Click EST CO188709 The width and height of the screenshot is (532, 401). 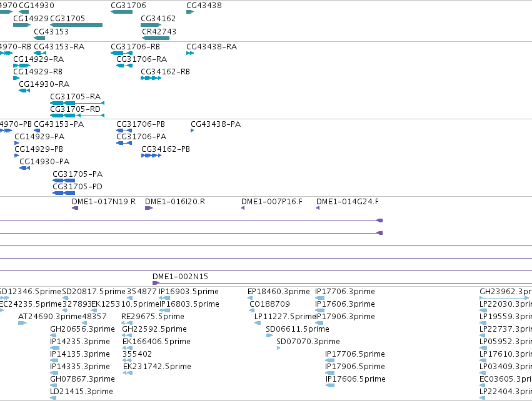coord(269,304)
